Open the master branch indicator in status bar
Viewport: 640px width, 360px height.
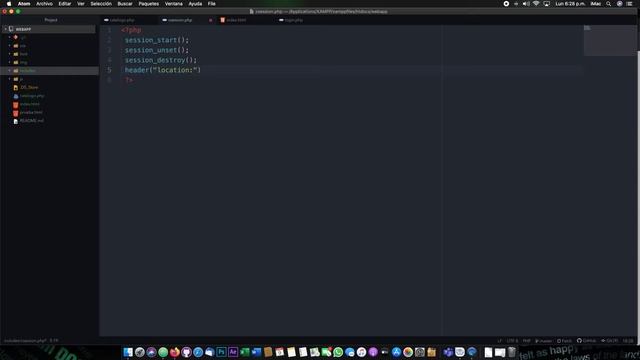[x=543, y=340]
